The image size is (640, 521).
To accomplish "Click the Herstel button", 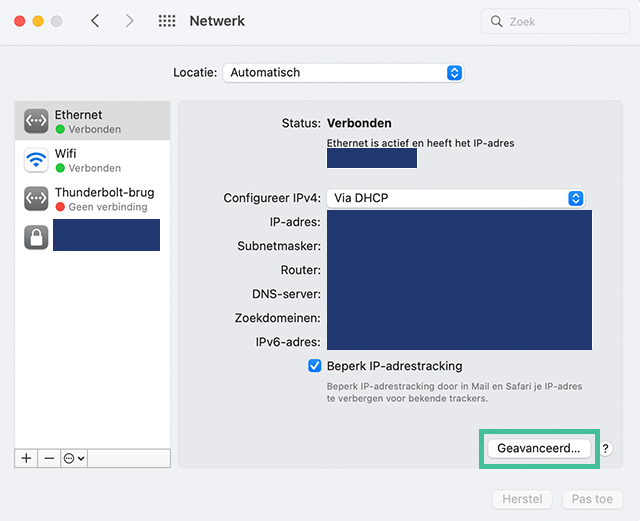I will coord(522,499).
